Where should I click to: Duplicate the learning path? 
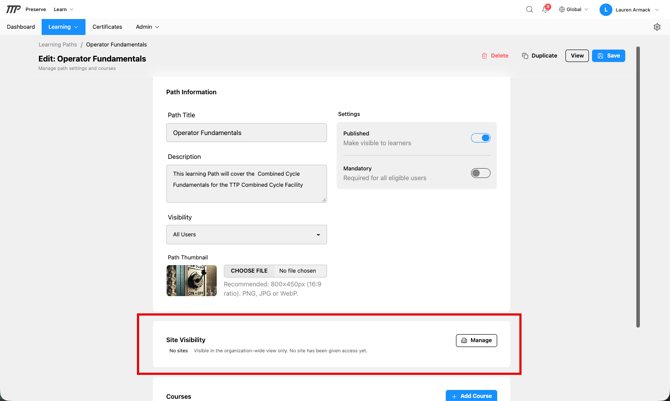(539, 56)
